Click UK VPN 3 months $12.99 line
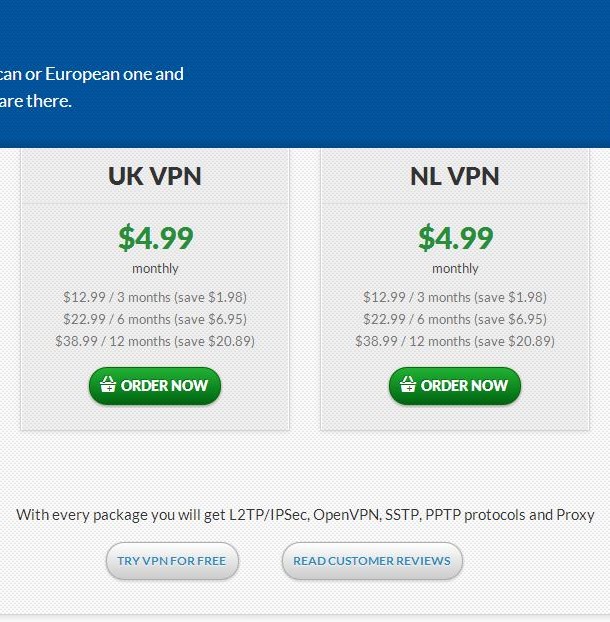610x622 pixels. pyautogui.click(x=155, y=297)
